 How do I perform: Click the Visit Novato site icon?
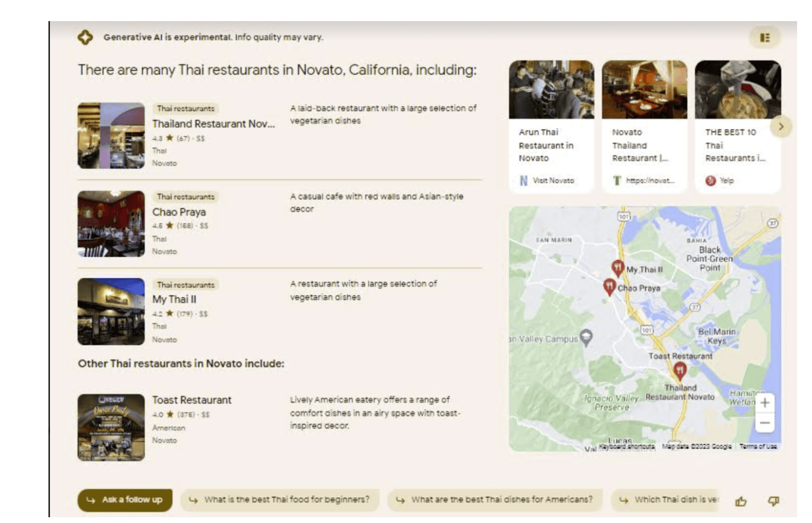523,181
